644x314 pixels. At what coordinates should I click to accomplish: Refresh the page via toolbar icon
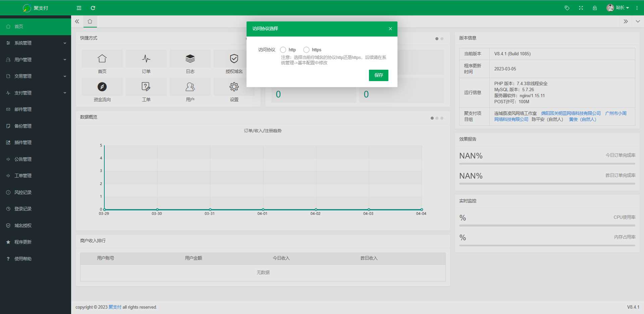point(93,8)
